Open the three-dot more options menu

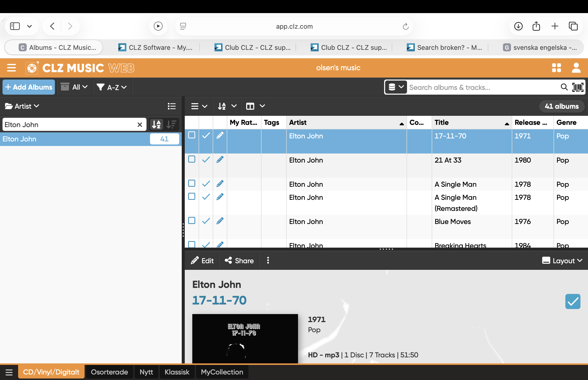(268, 260)
